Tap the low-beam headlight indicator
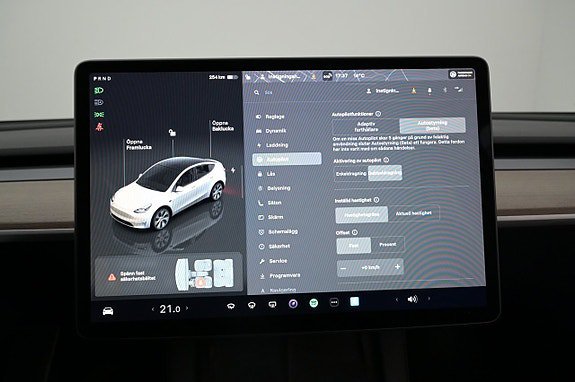This screenshot has height=382, width=575. click(x=99, y=90)
